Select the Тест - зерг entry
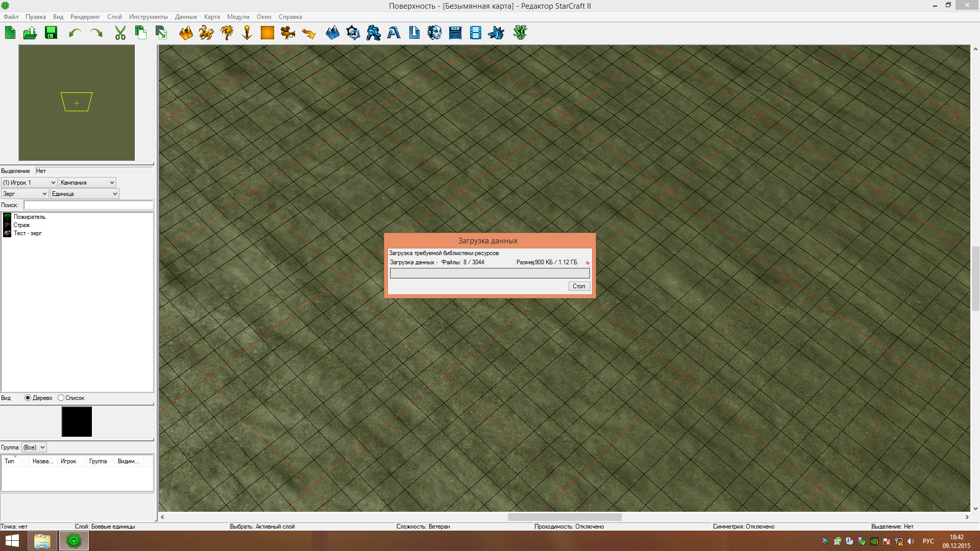 click(x=28, y=233)
